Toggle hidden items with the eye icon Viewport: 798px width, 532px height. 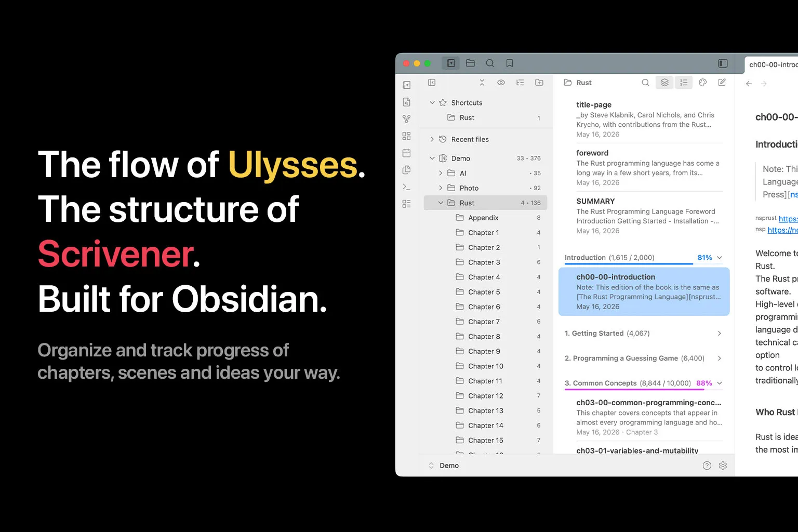point(501,83)
